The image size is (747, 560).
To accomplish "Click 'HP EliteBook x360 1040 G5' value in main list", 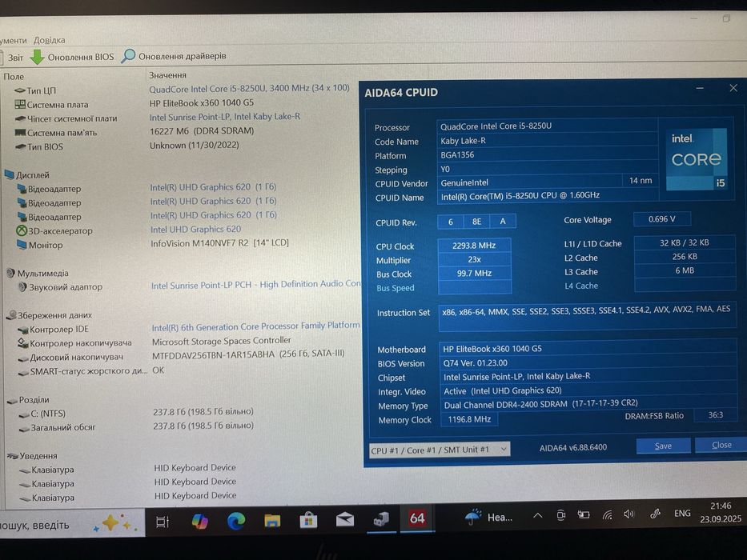I will pyautogui.click(x=202, y=103).
